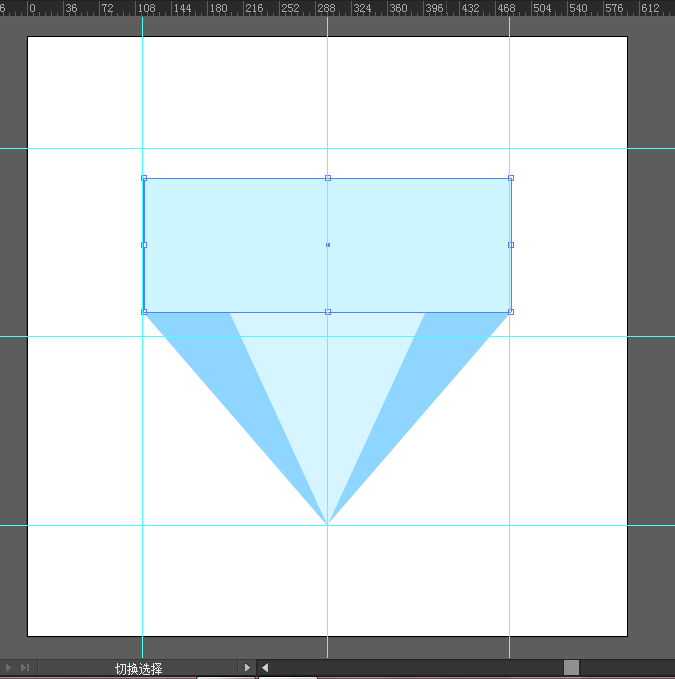This screenshot has width=675, height=679.
Task: Click the center point of selected rectangle
Action: [x=328, y=245]
